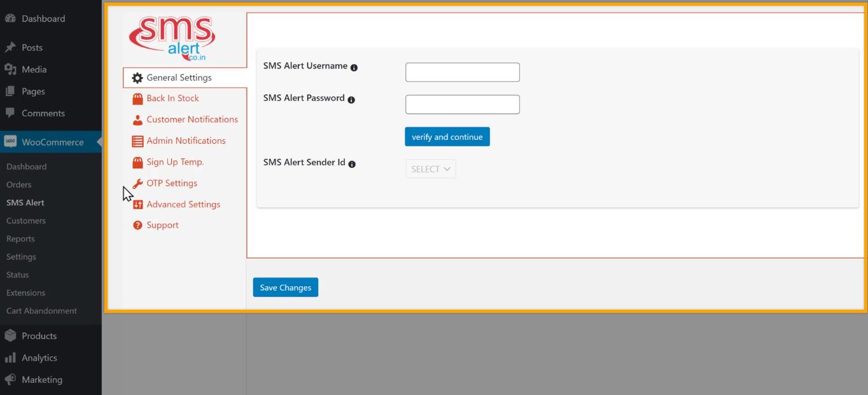868x395 pixels.
Task: Select the Back In Stock lock icon
Action: point(137,98)
